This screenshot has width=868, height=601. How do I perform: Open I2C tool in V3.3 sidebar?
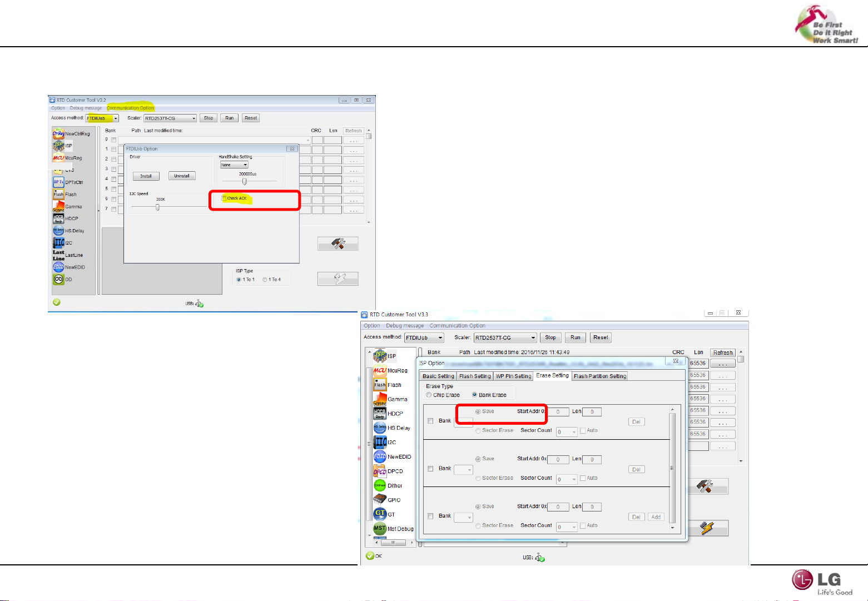pos(385,443)
